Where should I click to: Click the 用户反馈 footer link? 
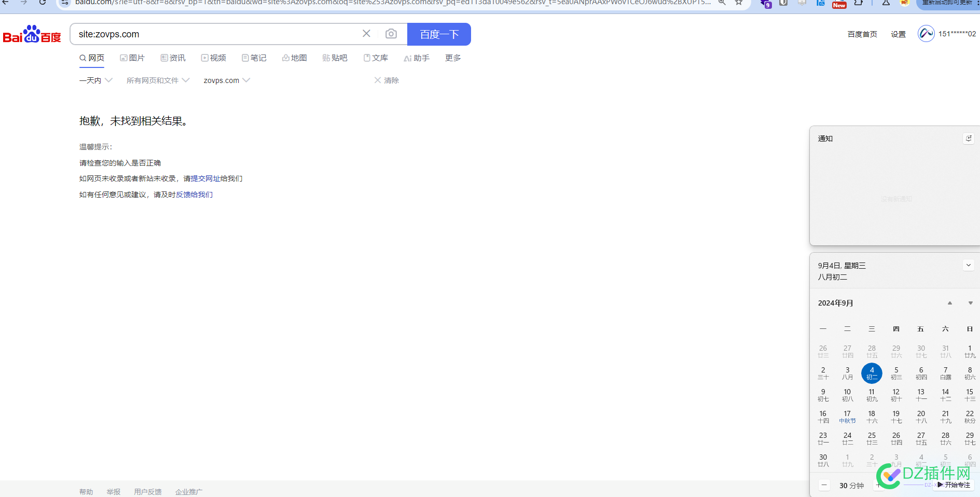(148, 492)
